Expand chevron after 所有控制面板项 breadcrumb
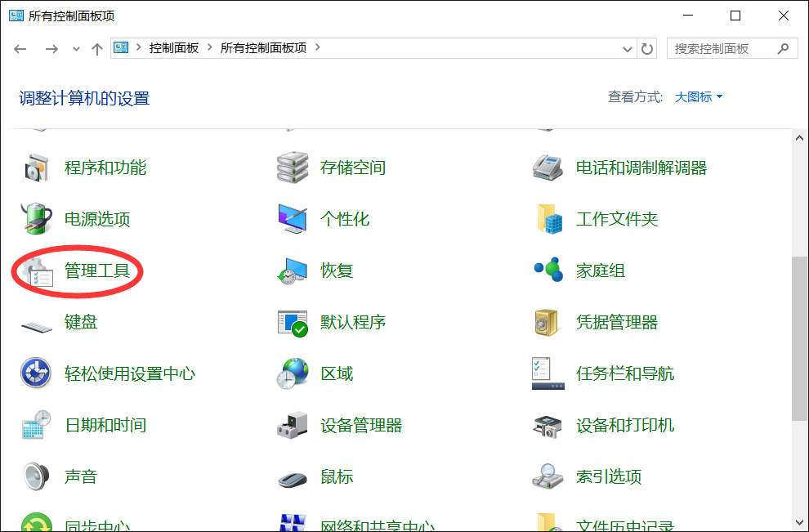809x532 pixels. (318, 48)
